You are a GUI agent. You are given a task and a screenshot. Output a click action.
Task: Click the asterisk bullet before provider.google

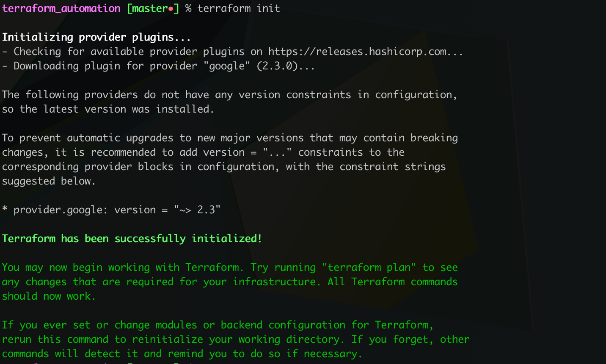click(5, 209)
